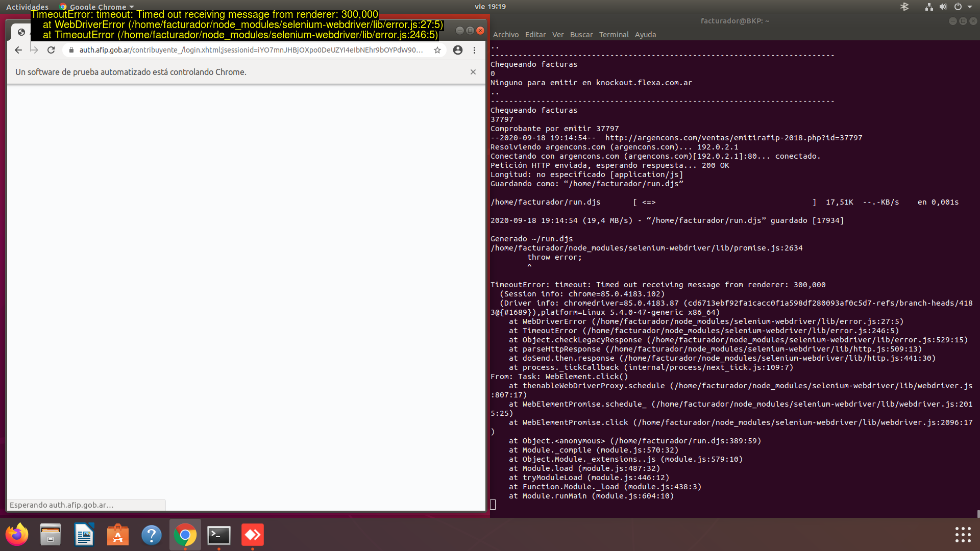Expand the system menu arrow

(970, 7)
